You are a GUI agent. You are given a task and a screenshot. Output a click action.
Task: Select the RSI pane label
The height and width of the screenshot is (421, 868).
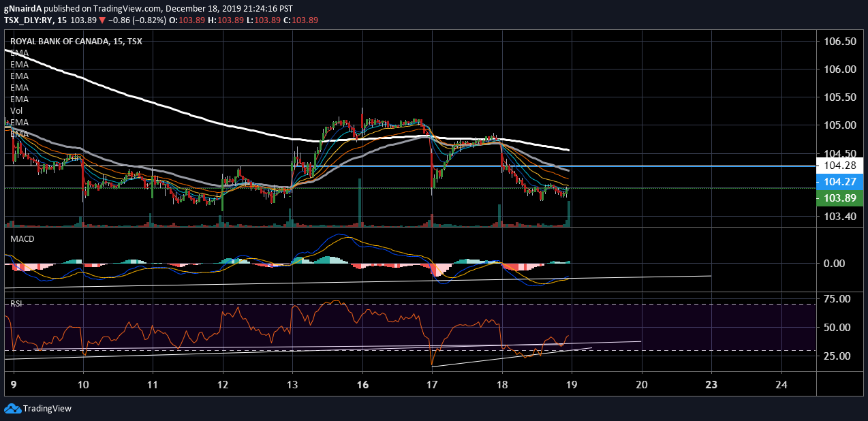click(16, 304)
